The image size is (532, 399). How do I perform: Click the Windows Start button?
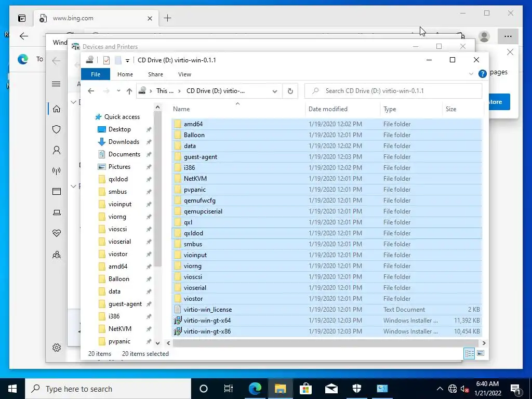(x=12, y=389)
